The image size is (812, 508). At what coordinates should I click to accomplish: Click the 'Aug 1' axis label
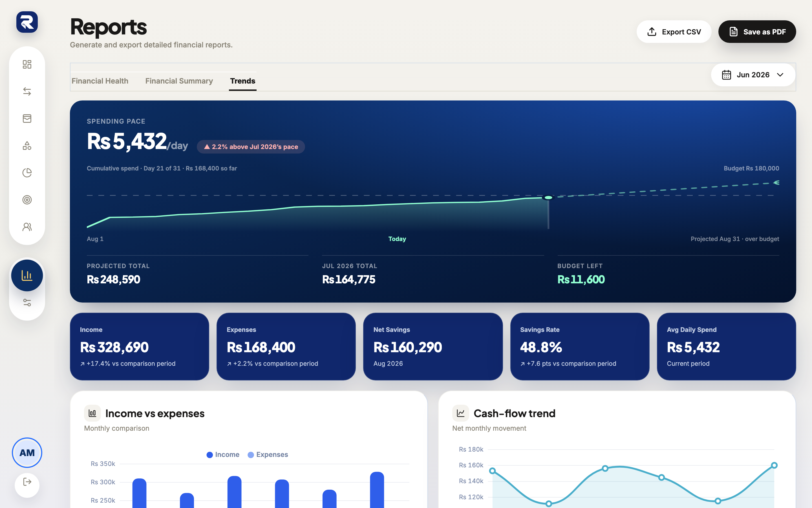coord(95,239)
